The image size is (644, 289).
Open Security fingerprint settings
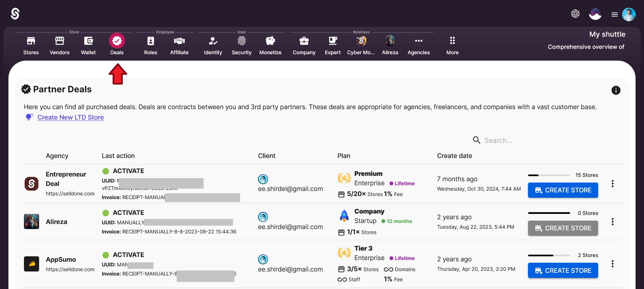coord(242,45)
